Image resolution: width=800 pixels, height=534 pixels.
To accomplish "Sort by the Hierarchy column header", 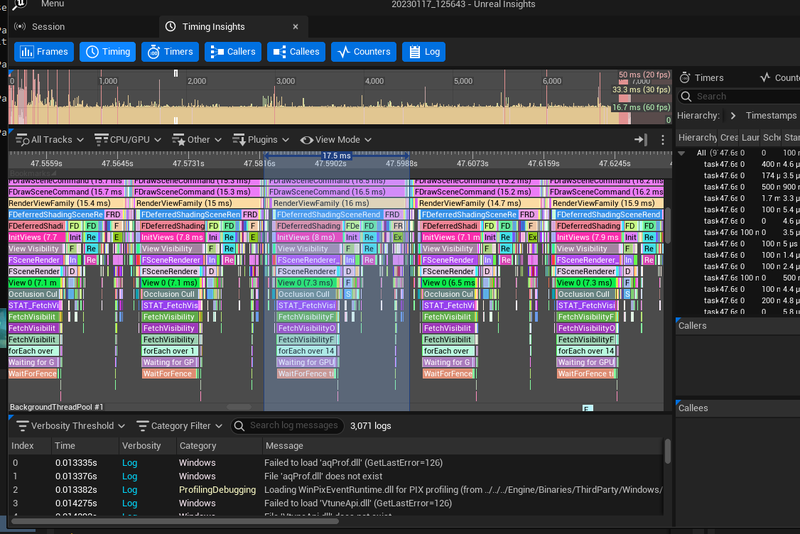I will tap(697, 138).
